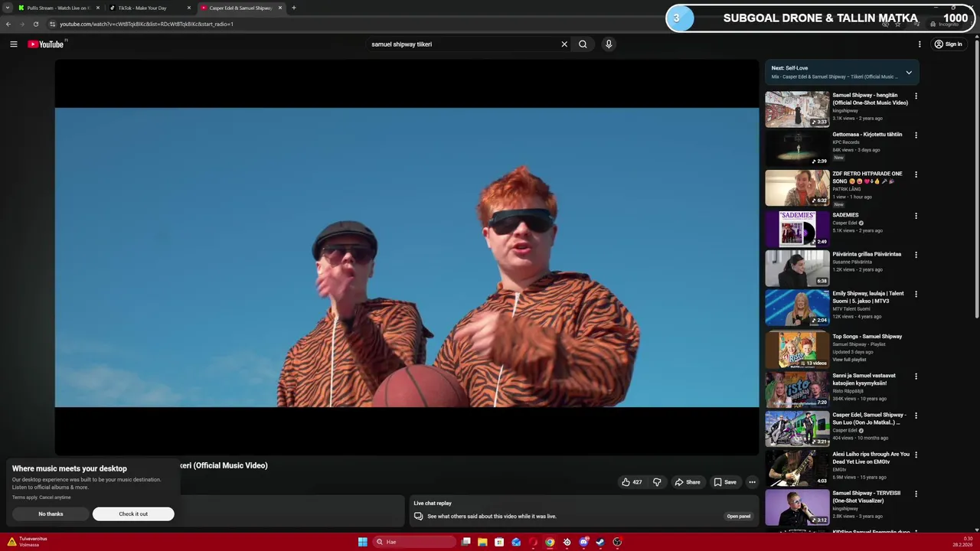Close the Pullis Stream browser tab
This screenshot has height=551, width=980.
tap(98, 8)
